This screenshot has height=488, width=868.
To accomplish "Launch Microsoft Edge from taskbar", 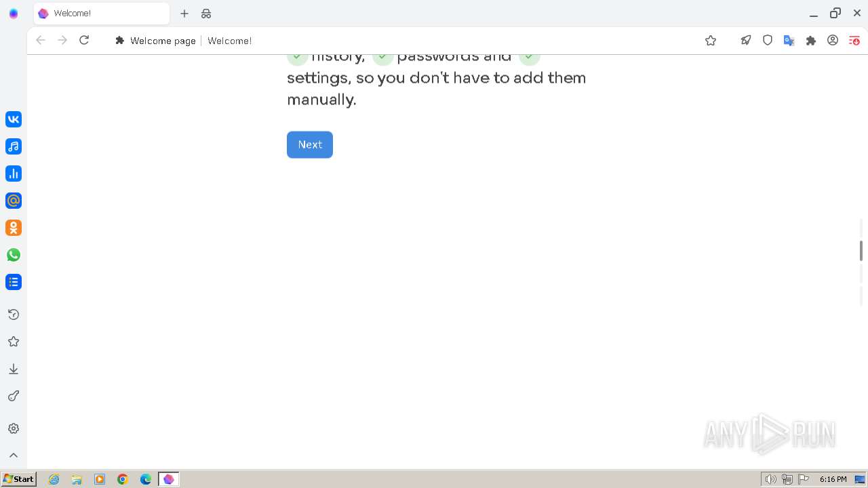I will (x=146, y=479).
